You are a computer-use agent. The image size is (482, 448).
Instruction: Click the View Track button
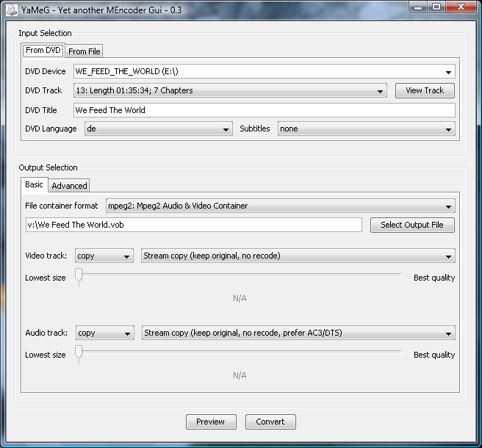pos(425,90)
